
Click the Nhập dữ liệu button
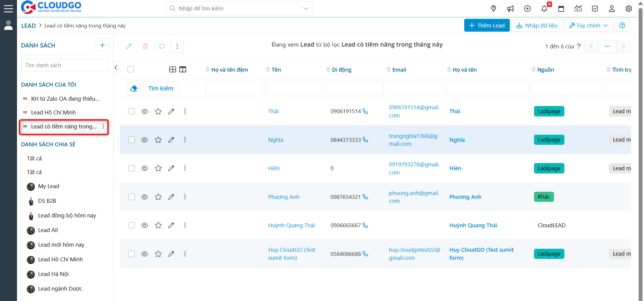(537, 25)
